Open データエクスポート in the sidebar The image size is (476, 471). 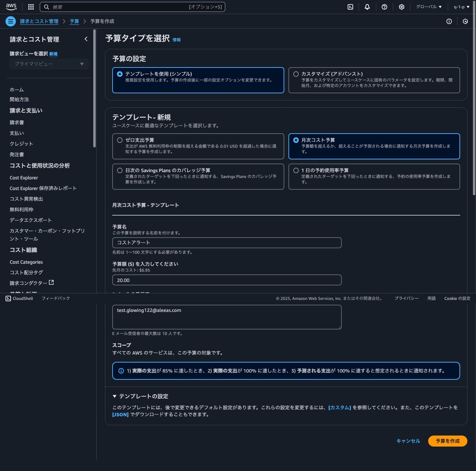pyautogui.click(x=31, y=220)
